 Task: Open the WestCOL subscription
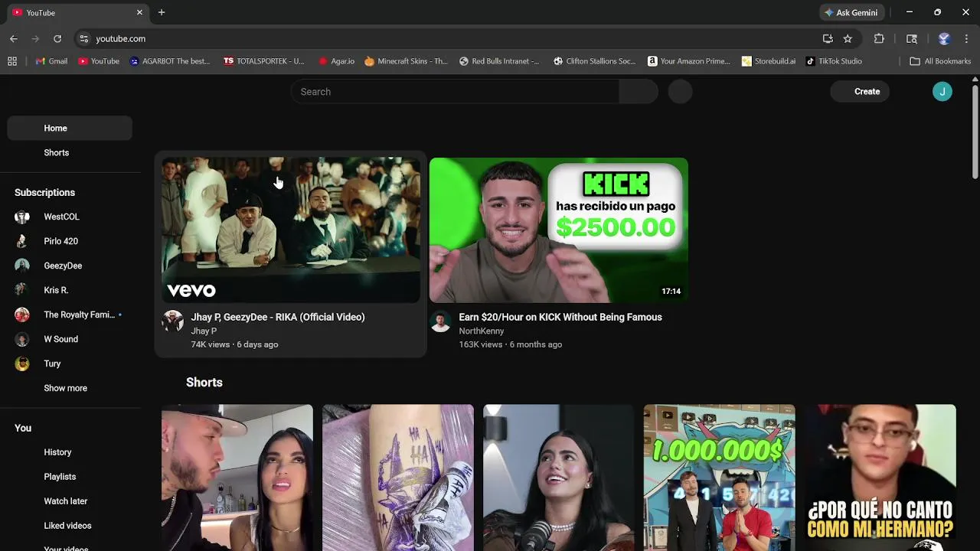point(70,217)
